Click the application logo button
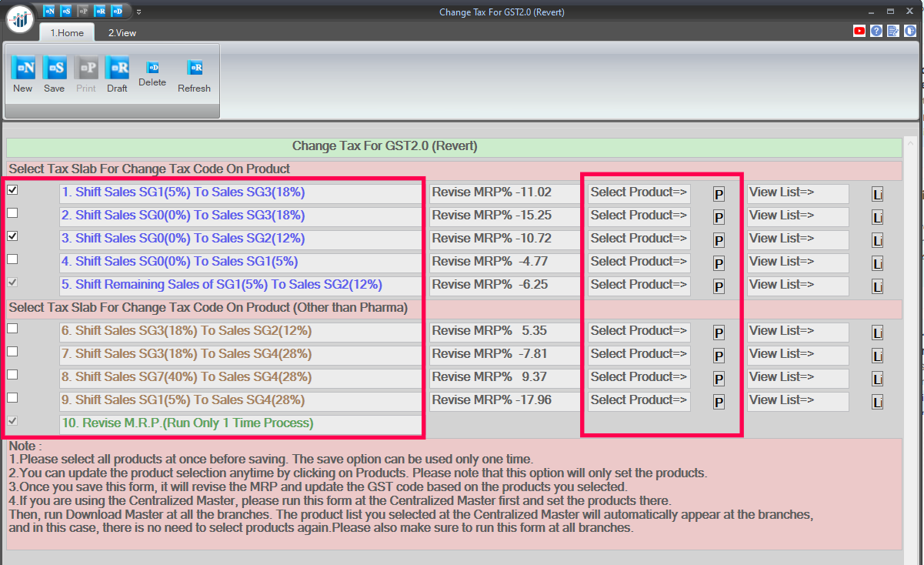This screenshot has width=924, height=565. click(x=20, y=18)
